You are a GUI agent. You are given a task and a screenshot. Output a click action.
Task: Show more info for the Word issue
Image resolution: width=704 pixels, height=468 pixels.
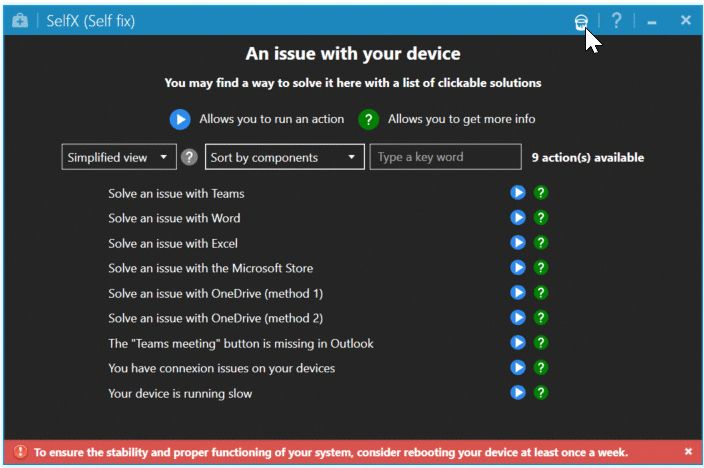pos(541,218)
